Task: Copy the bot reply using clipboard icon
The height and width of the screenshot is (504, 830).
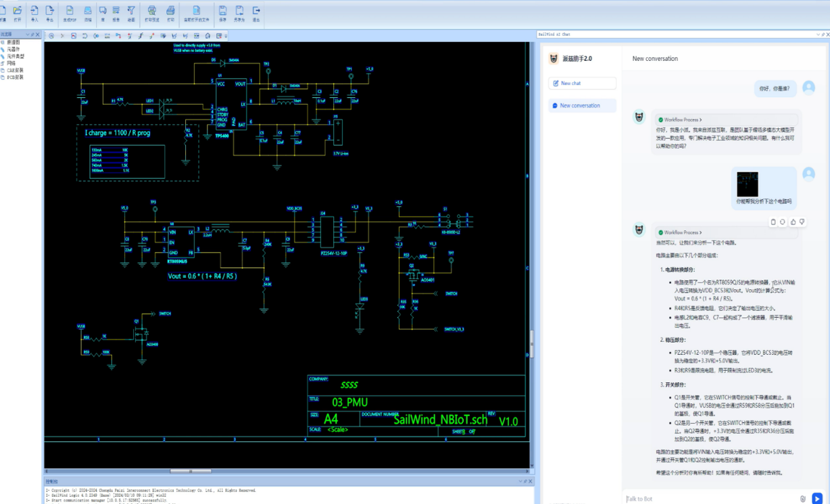Action: (773, 222)
